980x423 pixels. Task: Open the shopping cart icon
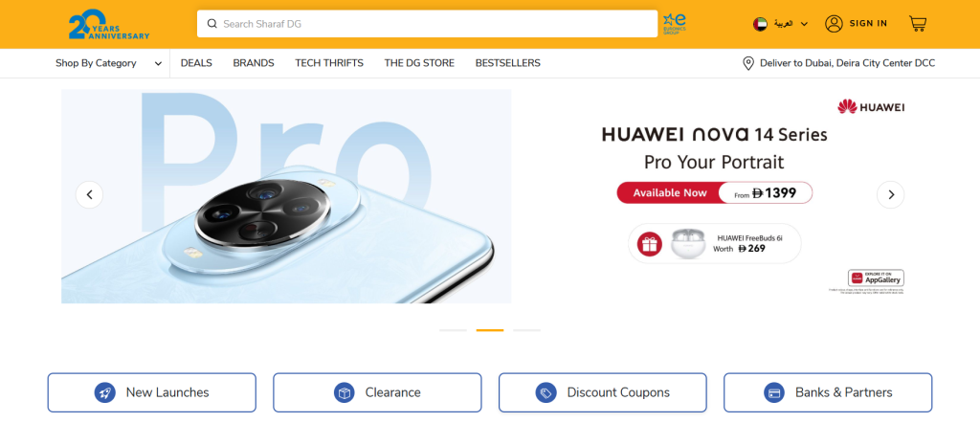[917, 24]
